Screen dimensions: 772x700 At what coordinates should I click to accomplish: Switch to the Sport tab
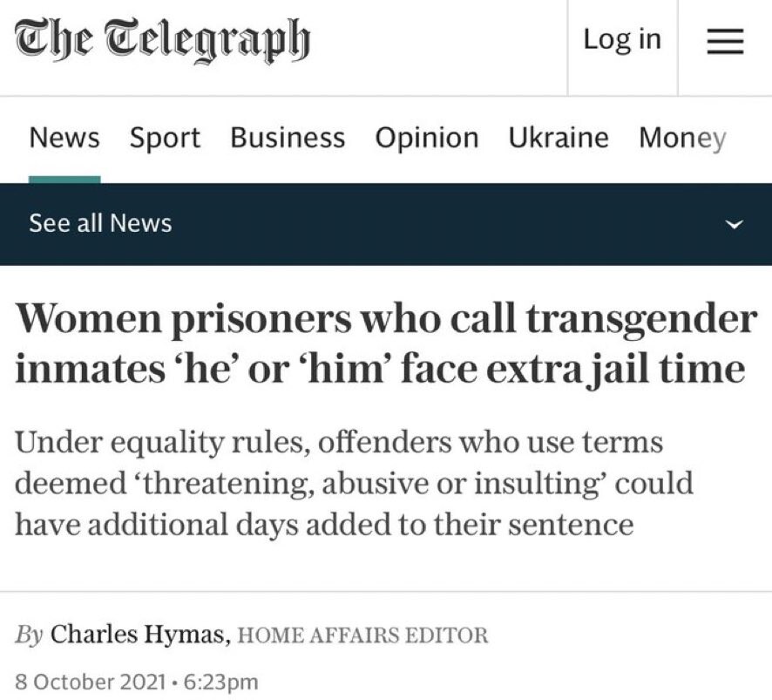tap(165, 138)
